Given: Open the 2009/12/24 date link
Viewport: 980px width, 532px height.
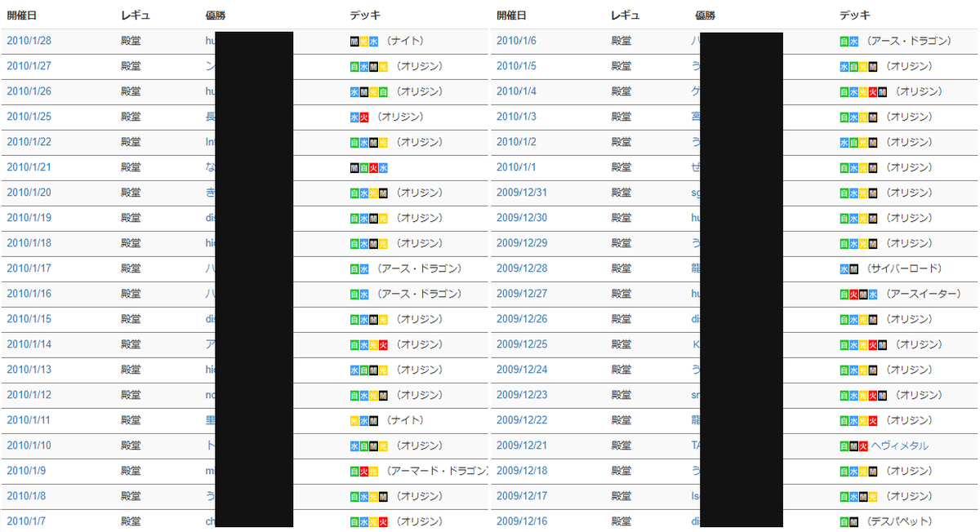Looking at the screenshot, I should [x=522, y=370].
